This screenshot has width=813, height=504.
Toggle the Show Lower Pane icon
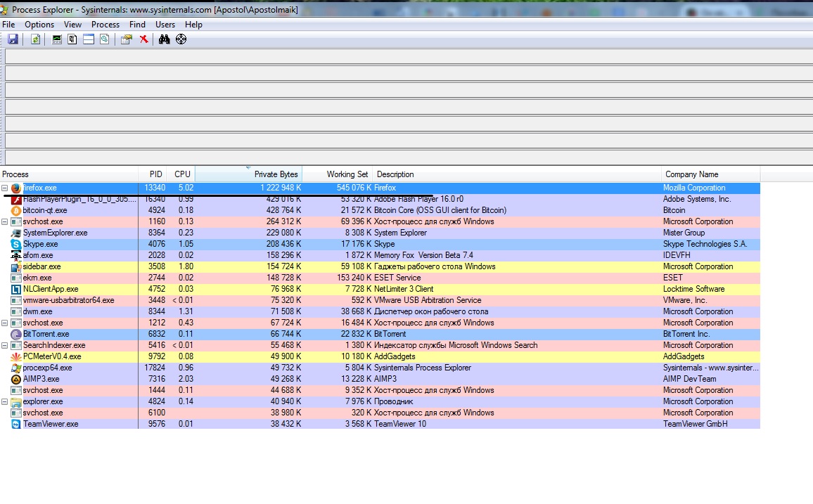coord(89,39)
